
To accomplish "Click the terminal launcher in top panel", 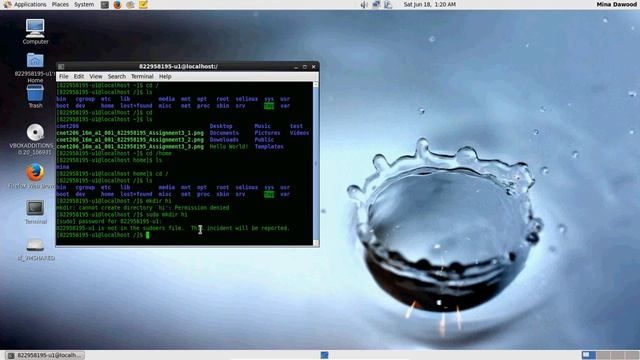I will coord(104,4).
